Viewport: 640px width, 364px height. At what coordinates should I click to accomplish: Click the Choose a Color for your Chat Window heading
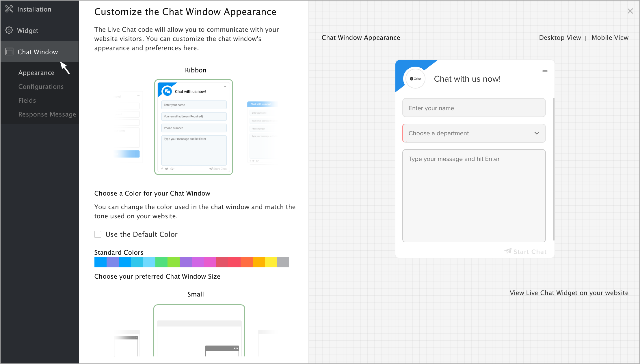pyautogui.click(x=152, y=193)
